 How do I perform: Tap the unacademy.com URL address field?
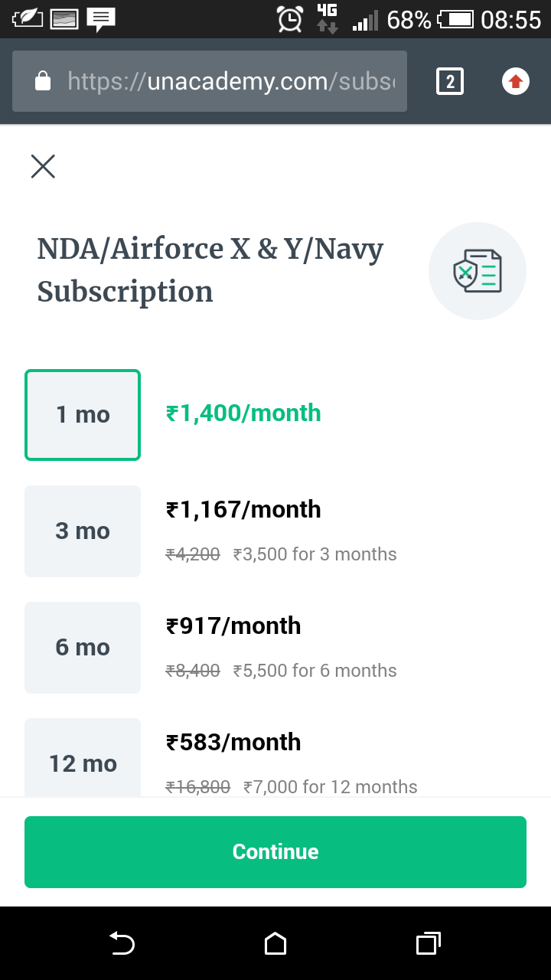(x=230, y=81)
